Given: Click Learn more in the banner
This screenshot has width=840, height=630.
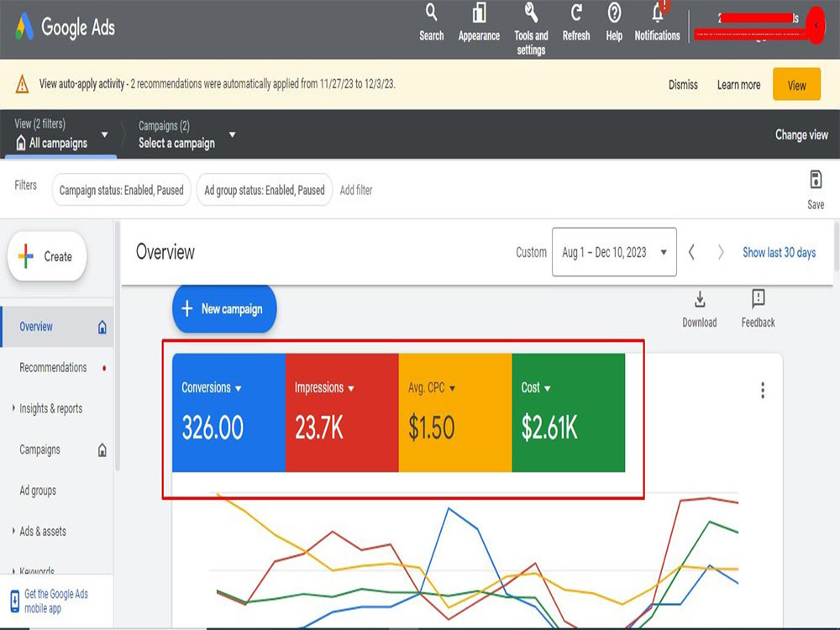Looking at the screenshot, I should pyautogui.click(x=738, y=85).
